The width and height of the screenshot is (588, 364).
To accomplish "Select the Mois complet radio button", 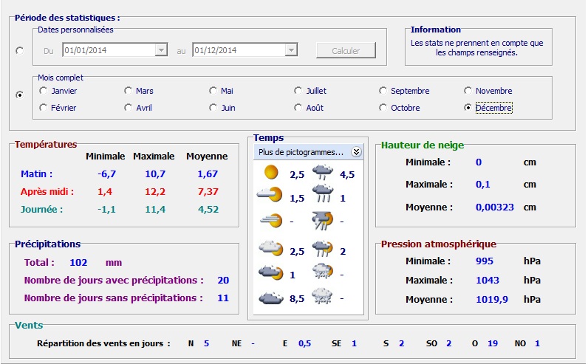I will (x=19, y=95).
